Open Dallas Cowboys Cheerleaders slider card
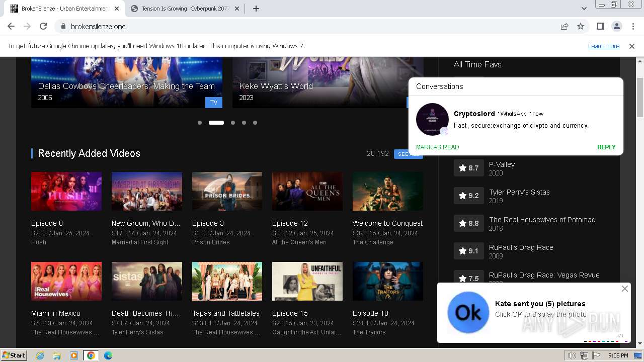Image resolution: width=644 pixels, height=362 pixels. tap(127, 82)
